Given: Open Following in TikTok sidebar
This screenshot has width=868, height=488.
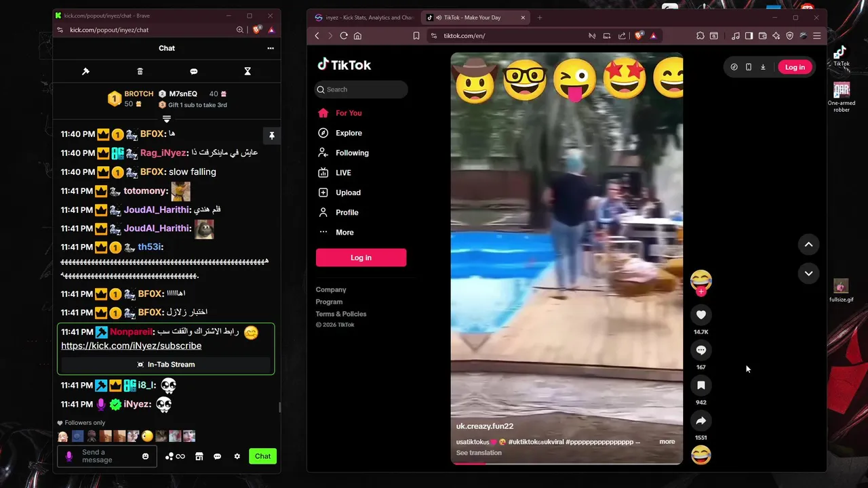Looking at the screenshot, I should click(x=352, y=153).
